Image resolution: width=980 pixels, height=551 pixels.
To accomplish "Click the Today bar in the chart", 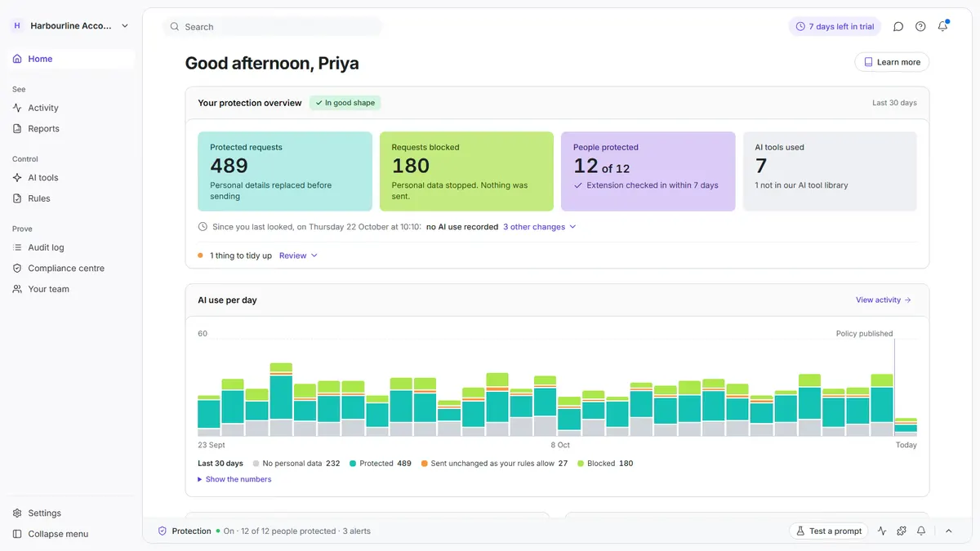I will [906, 427].
